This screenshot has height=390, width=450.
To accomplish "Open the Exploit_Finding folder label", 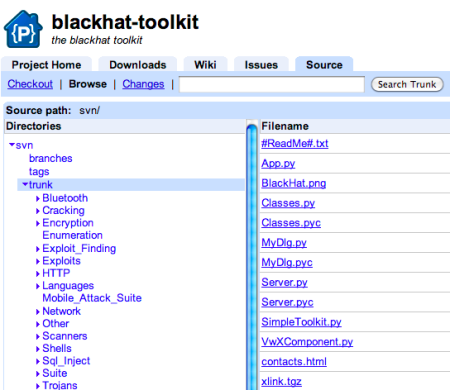I will pyautogui.click(x=79, y=249).
